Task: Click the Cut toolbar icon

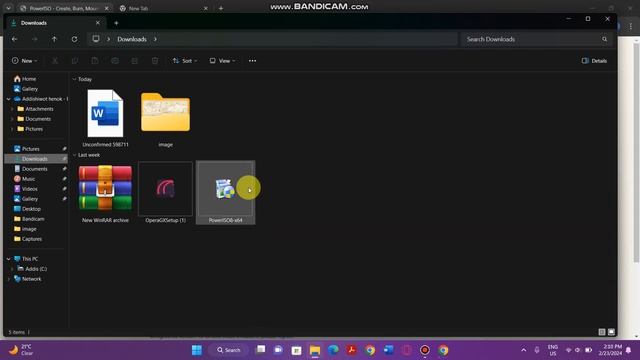Action: [x=55, y=61]
